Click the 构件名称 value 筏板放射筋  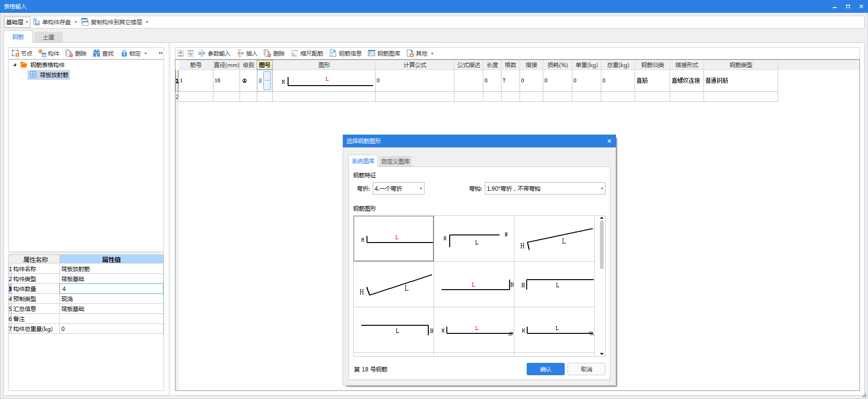pos(111,269)
